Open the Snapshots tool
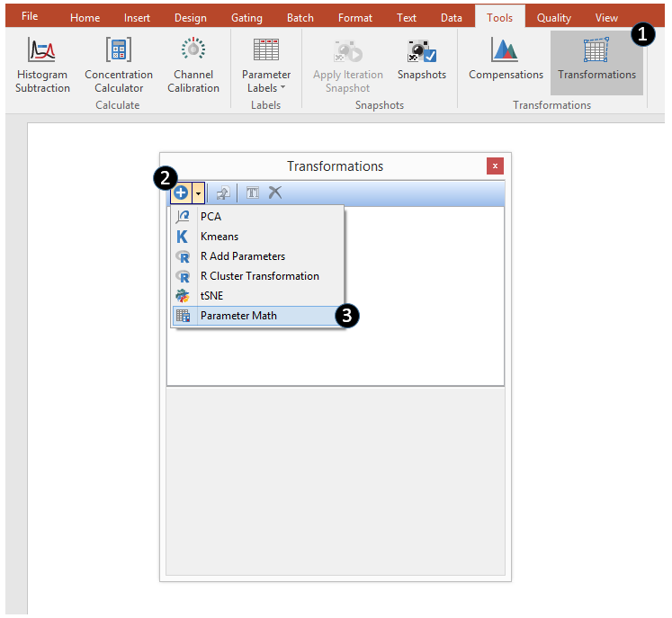The width and height of the screenshot is (672, 618). click(x=422, y=61)
